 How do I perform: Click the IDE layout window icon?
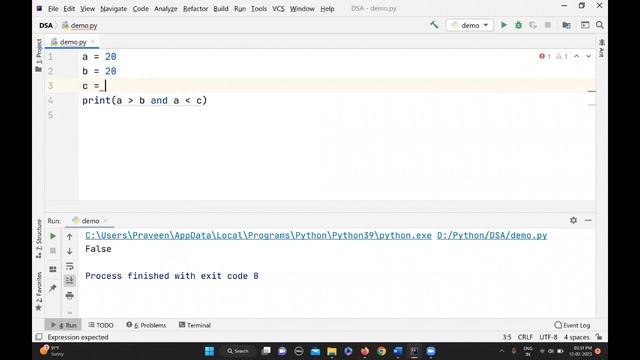[585, 25]
